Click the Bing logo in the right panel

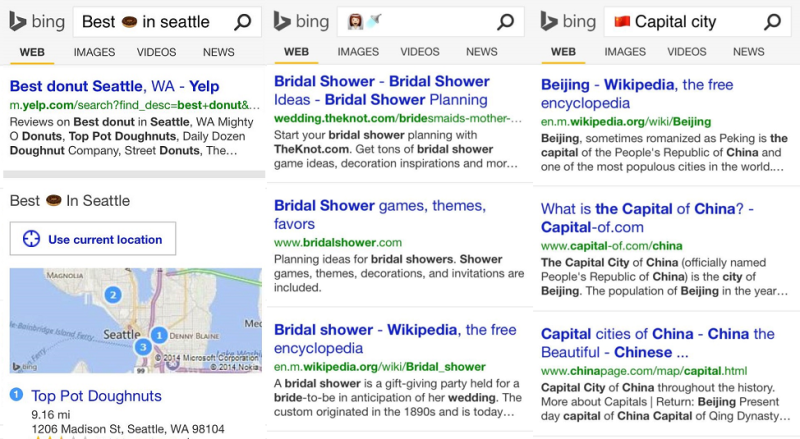pyautogui.click(x=567, y=21)
